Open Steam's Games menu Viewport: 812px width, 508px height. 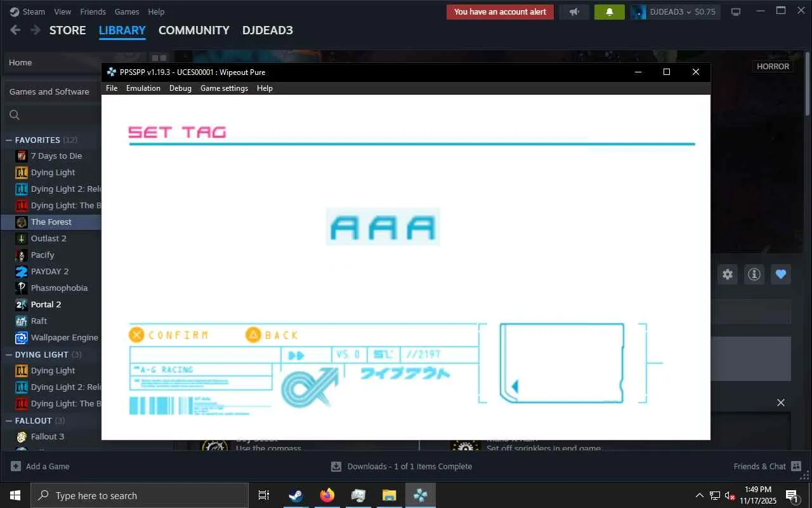[x=127, y=11]
